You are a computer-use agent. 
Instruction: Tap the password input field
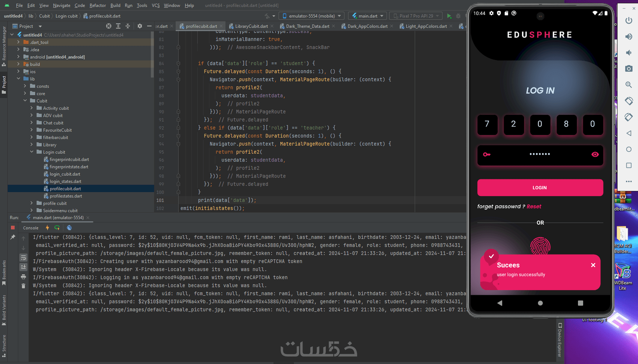tap(540, 155)
